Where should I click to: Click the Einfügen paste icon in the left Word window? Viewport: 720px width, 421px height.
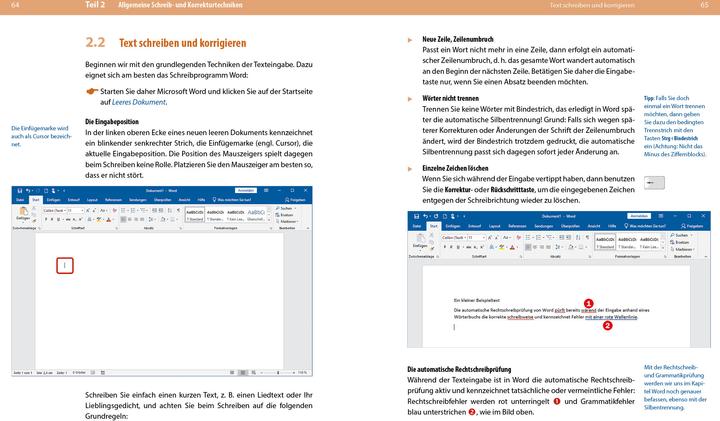[22, 214]
